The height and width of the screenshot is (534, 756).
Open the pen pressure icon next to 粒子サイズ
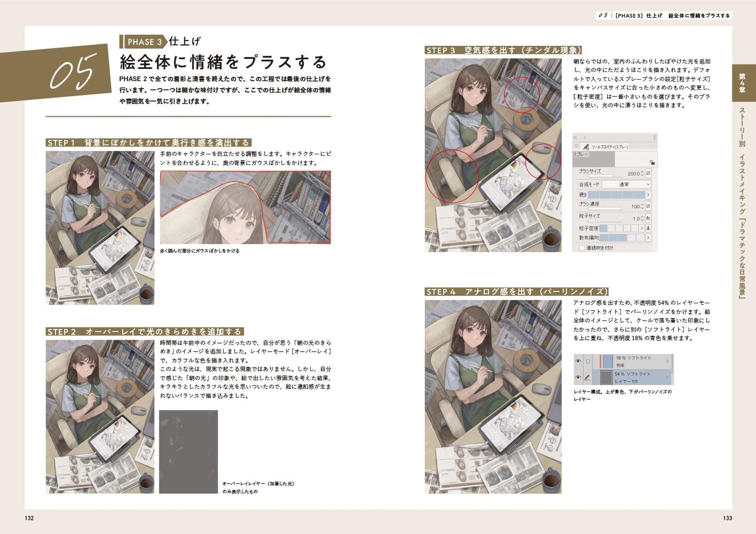coord(648,218)
